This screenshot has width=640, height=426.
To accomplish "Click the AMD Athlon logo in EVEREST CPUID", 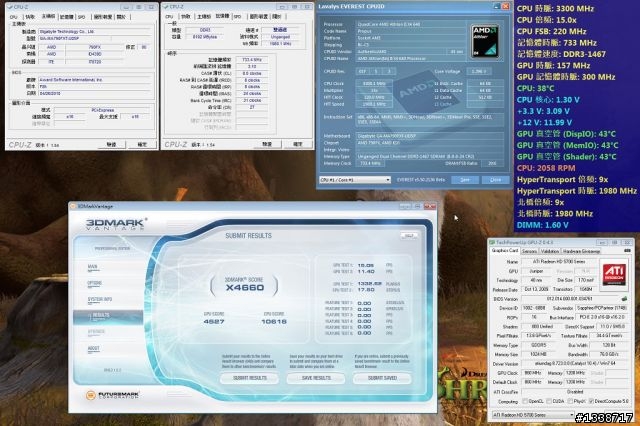I will point(484,41).
